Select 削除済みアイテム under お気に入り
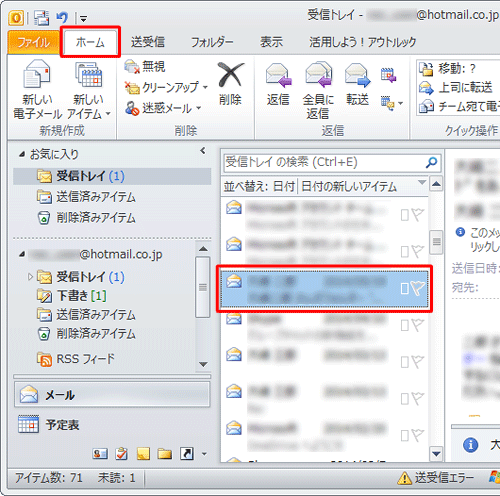Viewport: 500px width, 496px height. (87, 218)
